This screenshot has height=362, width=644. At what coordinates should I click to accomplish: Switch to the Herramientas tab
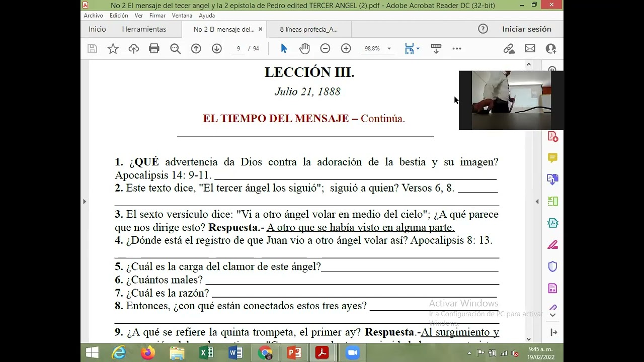[x=144, y=29]
